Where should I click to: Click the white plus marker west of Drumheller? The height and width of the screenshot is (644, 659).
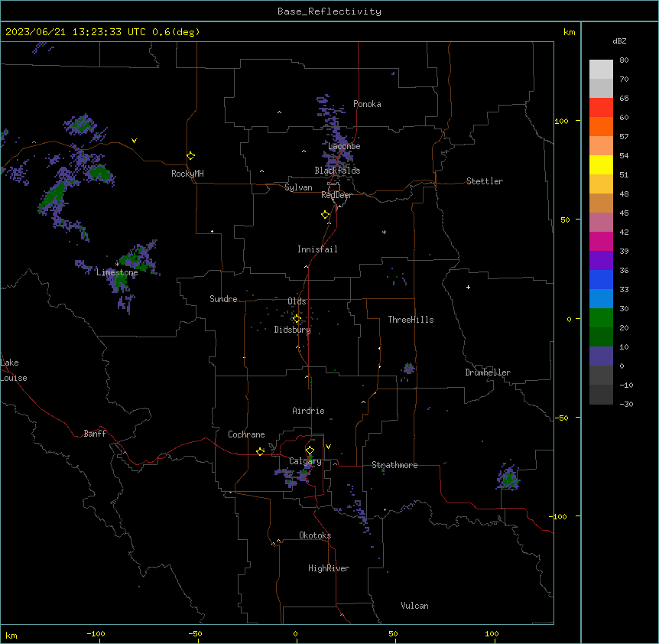tap(468, 287)
